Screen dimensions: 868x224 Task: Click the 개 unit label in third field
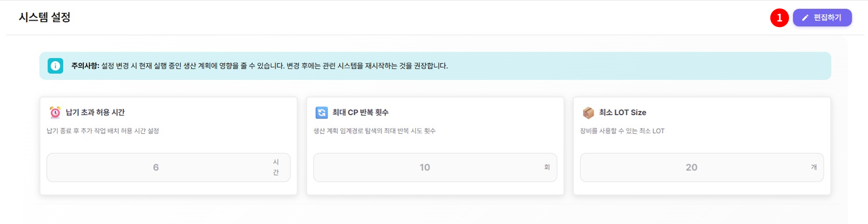[814, 167]
